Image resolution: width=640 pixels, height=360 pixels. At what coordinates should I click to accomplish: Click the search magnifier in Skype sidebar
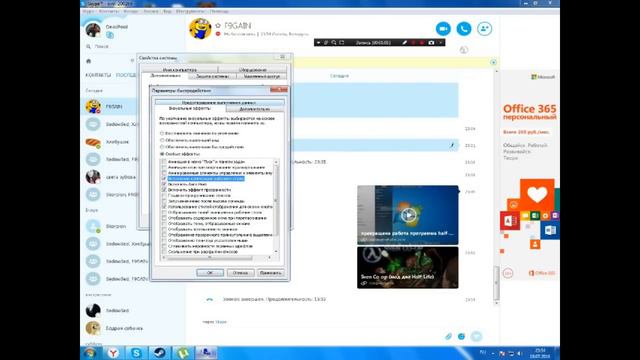click(x=89, y=47)
